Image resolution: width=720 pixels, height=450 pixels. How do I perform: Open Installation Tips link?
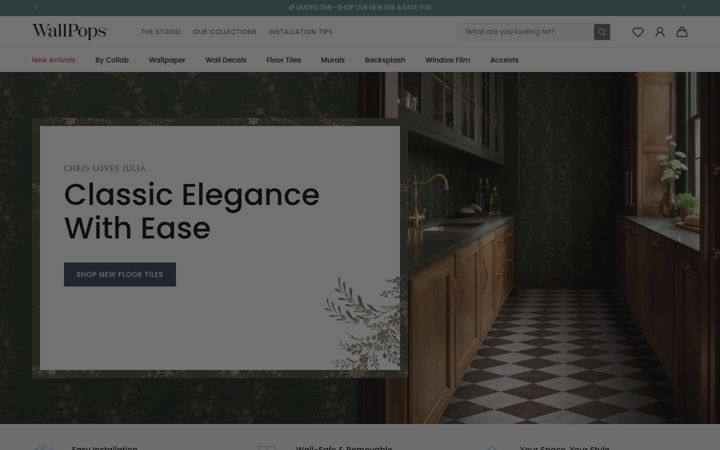point(300,32)
